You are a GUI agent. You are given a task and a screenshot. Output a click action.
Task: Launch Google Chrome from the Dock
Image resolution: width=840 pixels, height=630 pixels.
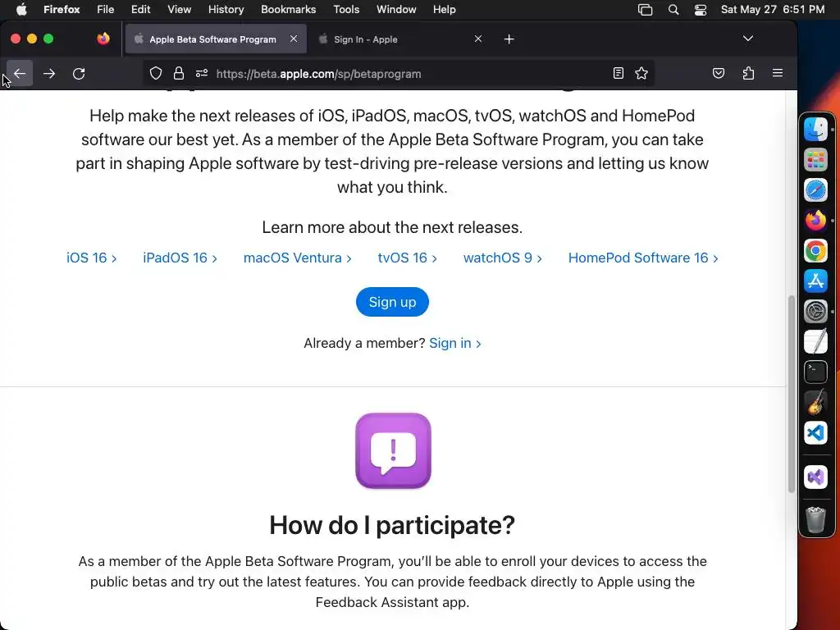click(x=815, y=251)
